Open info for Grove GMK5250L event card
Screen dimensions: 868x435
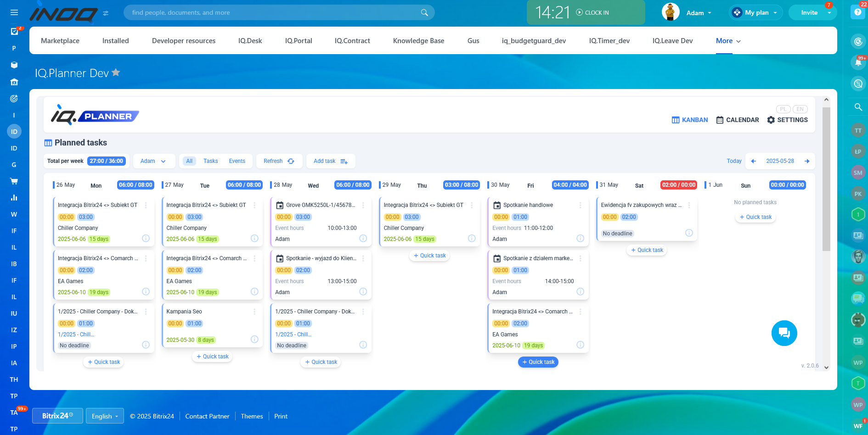363,238
